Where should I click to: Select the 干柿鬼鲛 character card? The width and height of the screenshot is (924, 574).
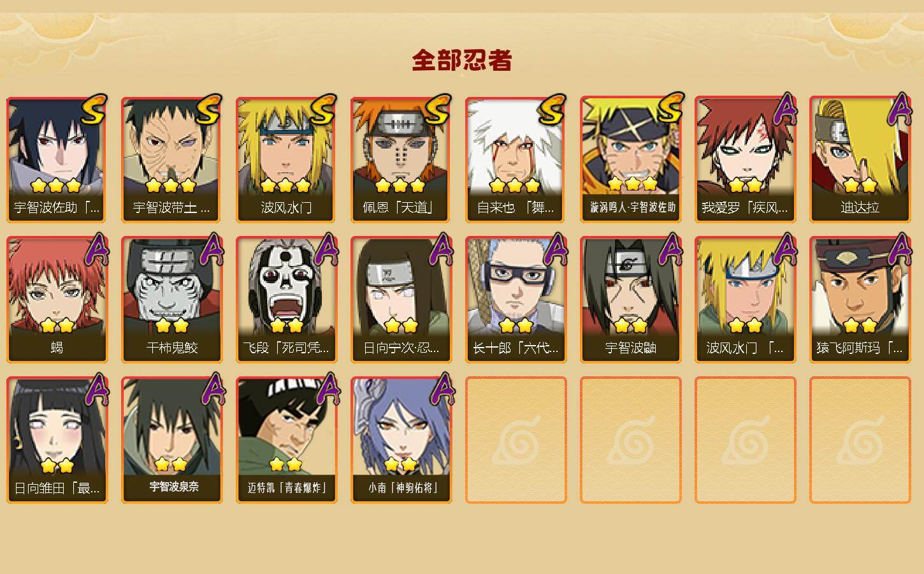coord(171,300)
